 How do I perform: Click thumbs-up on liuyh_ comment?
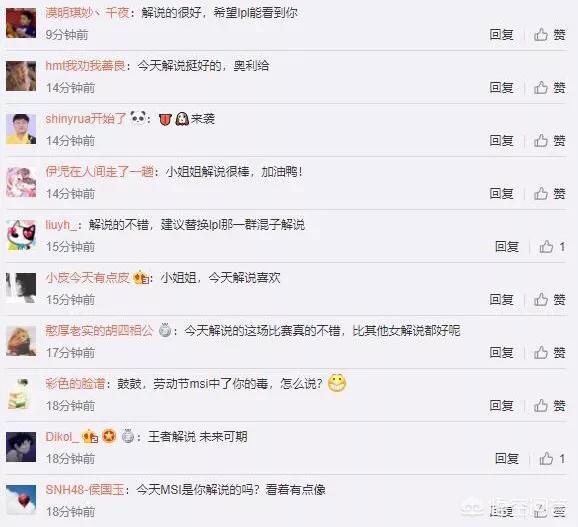(x=552, y=247)
